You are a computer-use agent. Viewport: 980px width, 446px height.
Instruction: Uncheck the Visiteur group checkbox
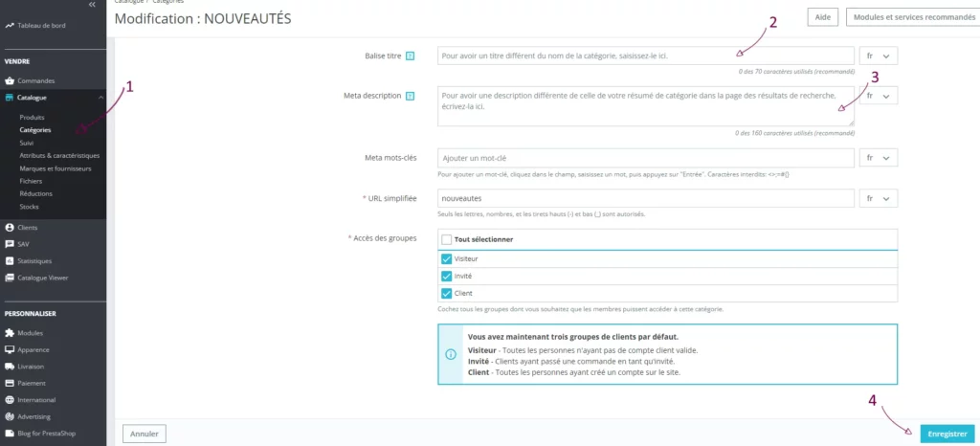click(x=446, y=258)
